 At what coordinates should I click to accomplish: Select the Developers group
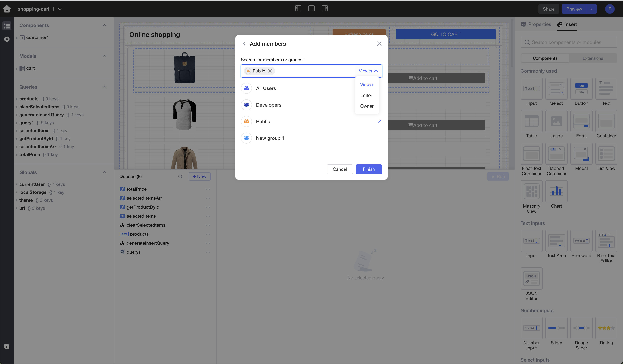click(x=268, y=105)
